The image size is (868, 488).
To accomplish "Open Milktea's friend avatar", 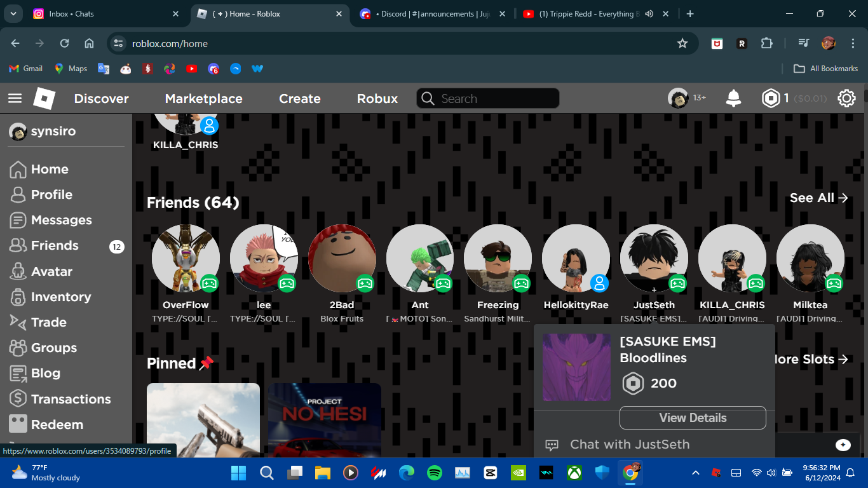I will [811, 258].
